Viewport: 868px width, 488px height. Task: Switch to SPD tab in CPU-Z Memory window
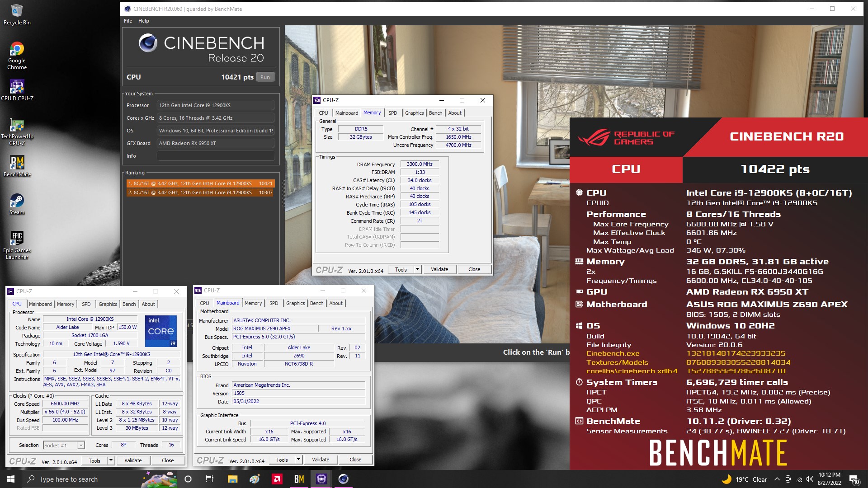click(x=392, y=113)
